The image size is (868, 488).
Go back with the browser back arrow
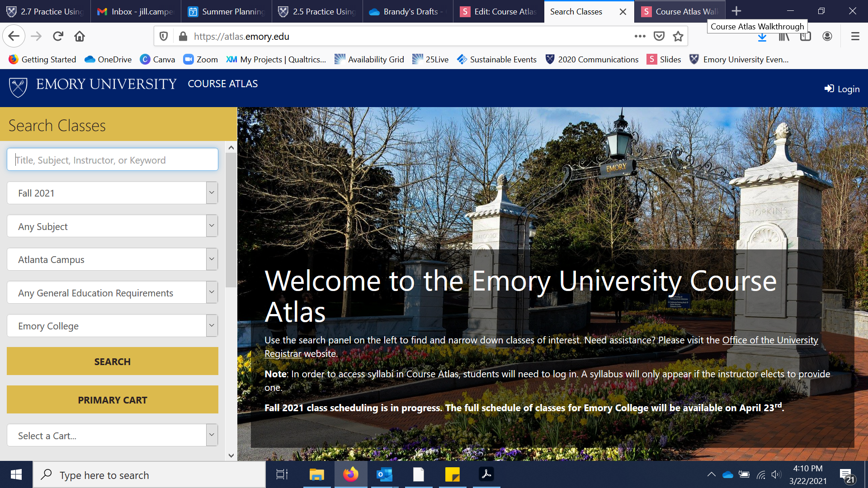pos(14,36)
